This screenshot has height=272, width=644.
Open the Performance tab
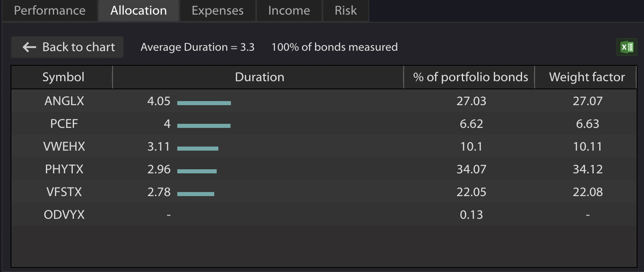pos(50,11)
